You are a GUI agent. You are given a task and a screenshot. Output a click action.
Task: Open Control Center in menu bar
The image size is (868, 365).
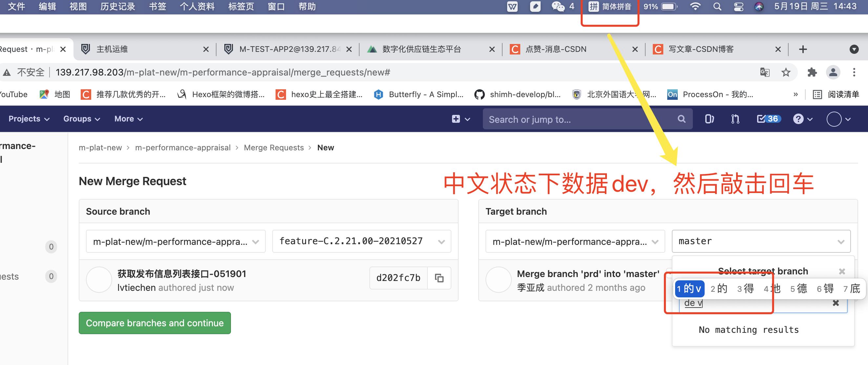click(x=739, y=7)
